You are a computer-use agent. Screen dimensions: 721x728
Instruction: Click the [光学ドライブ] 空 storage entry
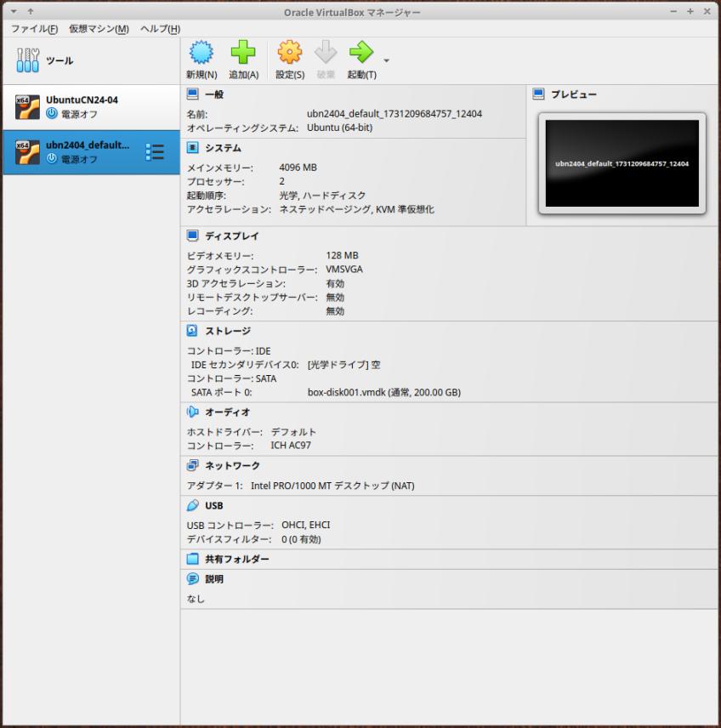pyautogui.click(x=344, y=365)
